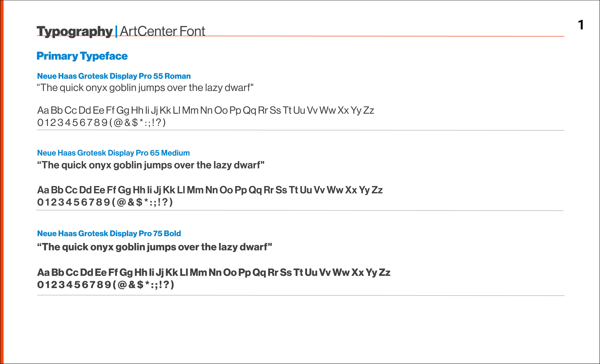Click the numerals row in the 55 Roman section
The image size is (600, 364).
(101, 122)
